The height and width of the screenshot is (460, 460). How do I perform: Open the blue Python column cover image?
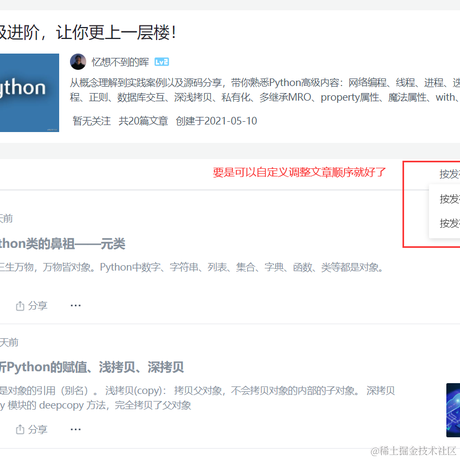click(29, 93)
